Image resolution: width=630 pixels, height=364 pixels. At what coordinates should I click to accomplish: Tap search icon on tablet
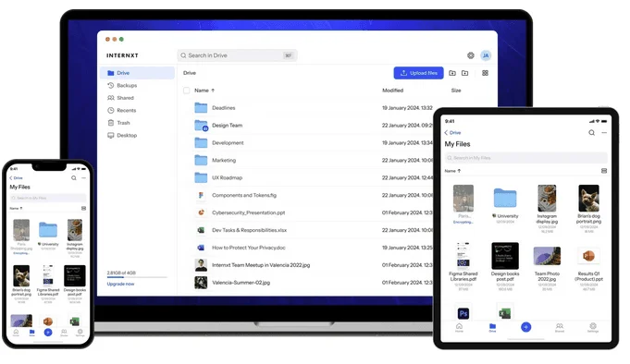coord(591,132)
